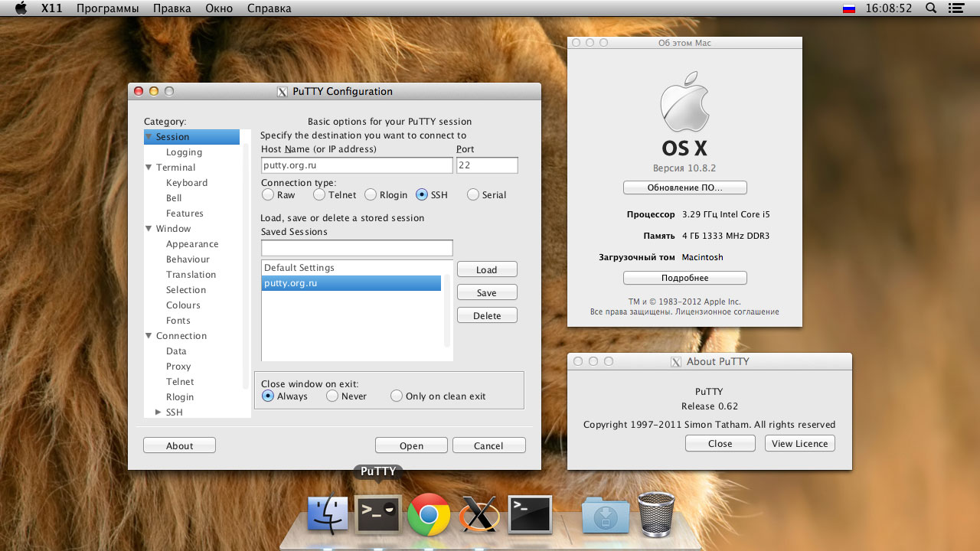
Task: Click Cancel in PuTTY Configuration
Action: tap(488, 445)
